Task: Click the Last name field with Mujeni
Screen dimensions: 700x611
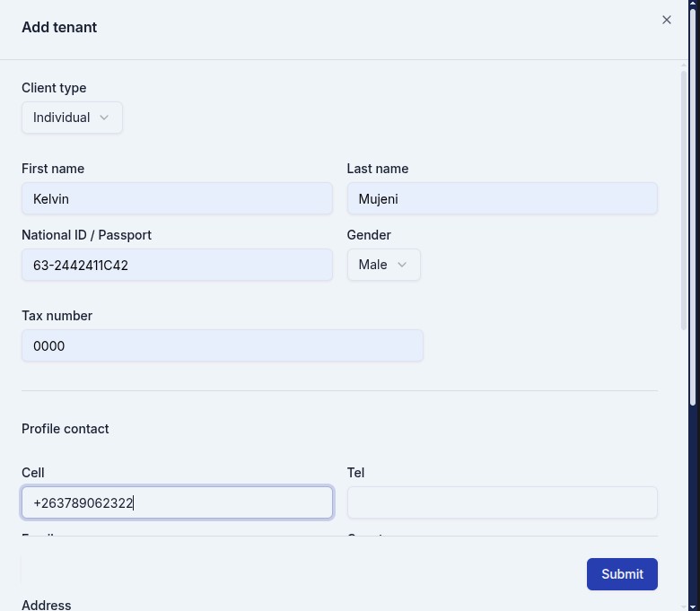Action: click(x=503, y=198)
